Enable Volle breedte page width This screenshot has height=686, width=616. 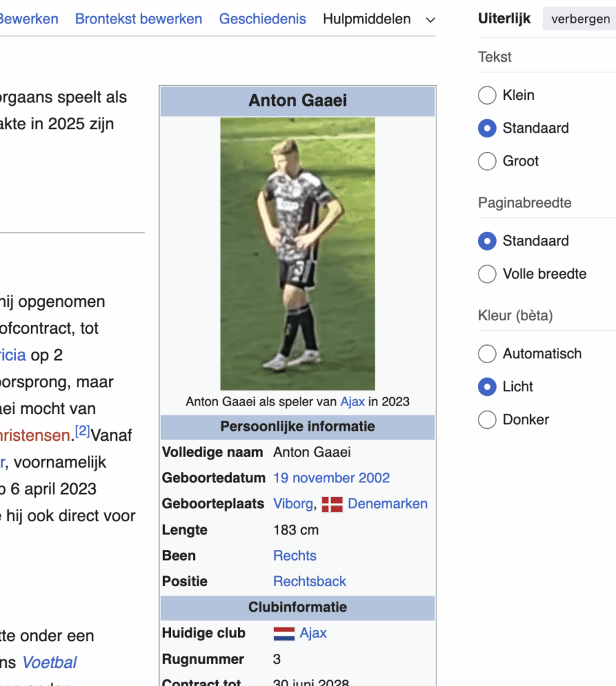(x=487, y=274)
